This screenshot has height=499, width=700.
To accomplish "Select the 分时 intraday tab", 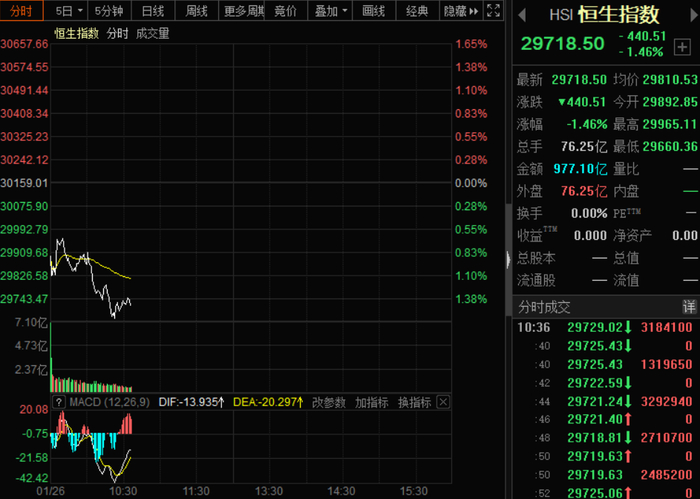I will (x=21, y=11).
